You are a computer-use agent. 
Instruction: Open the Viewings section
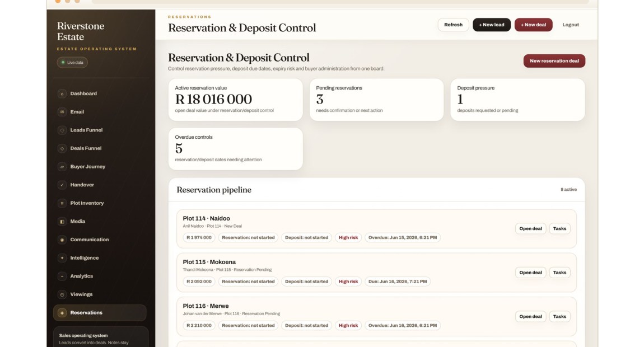point(100,294)
